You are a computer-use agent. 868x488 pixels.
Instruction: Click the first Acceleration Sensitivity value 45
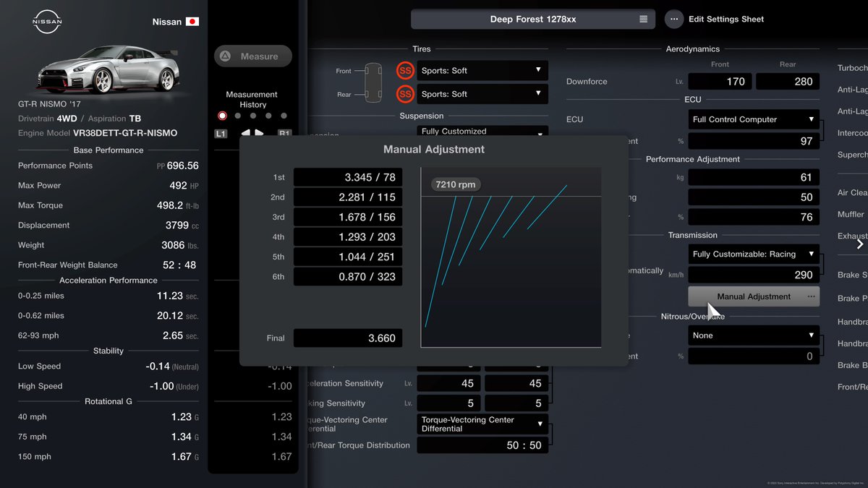pos(448,383)
